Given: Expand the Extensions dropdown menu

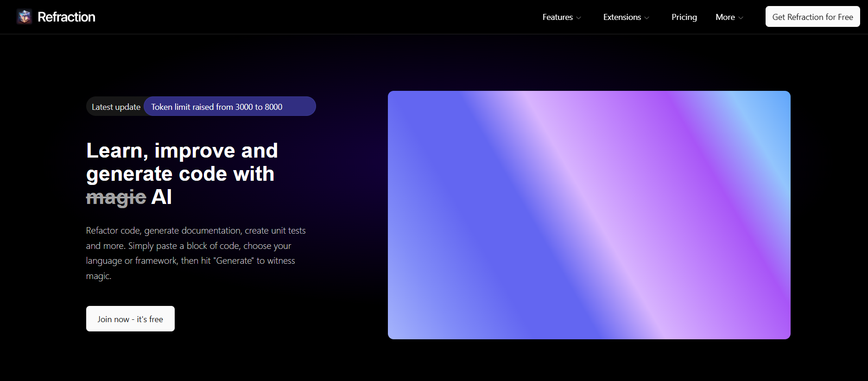Looking at the screenshot, I should 626,17.
